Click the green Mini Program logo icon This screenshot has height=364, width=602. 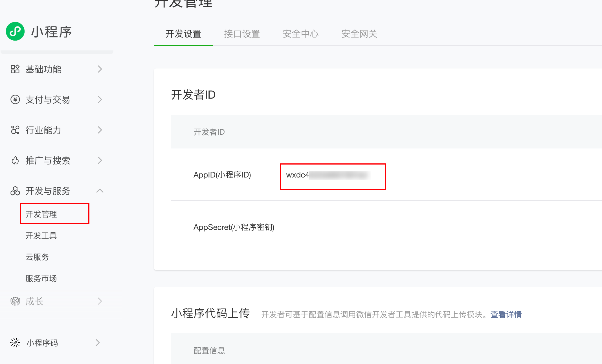[x=15, y=32]
